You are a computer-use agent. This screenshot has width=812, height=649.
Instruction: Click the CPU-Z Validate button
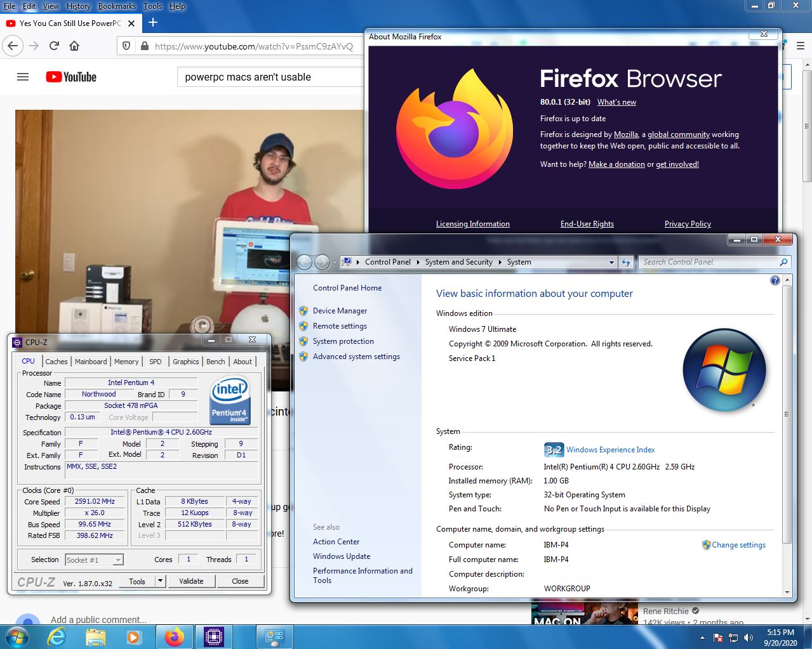[191, 581]
